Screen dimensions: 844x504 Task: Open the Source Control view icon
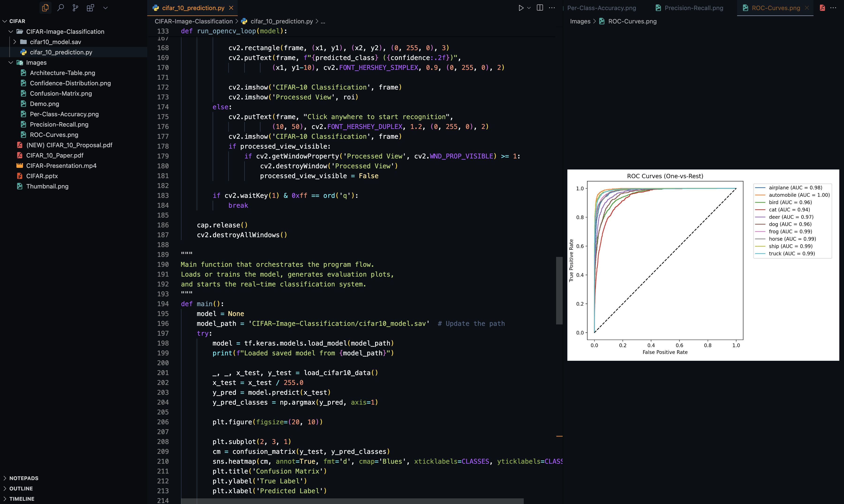coord(75,8)
